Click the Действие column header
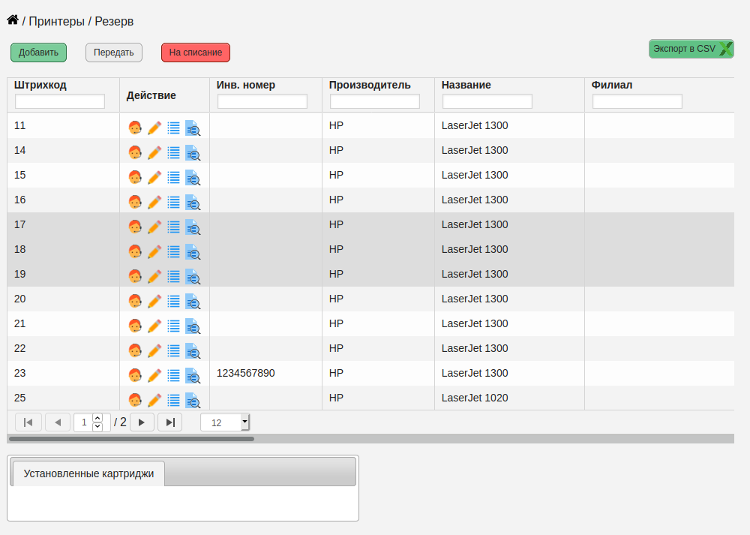The width and height of the screenshot is (750, 535). click(x=151, y=95)
